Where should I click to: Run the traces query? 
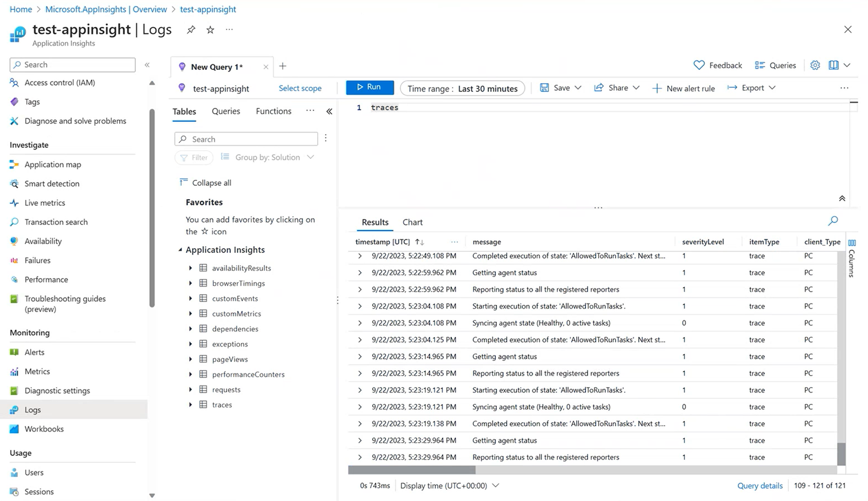click(369, 87)
